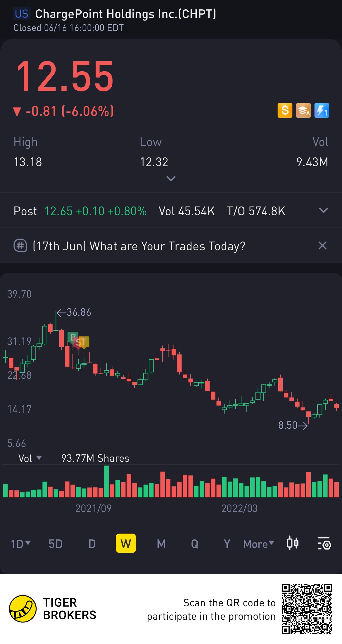Tap the US market label badge
The height and width of the screenshot is (644, 342).
22,14
